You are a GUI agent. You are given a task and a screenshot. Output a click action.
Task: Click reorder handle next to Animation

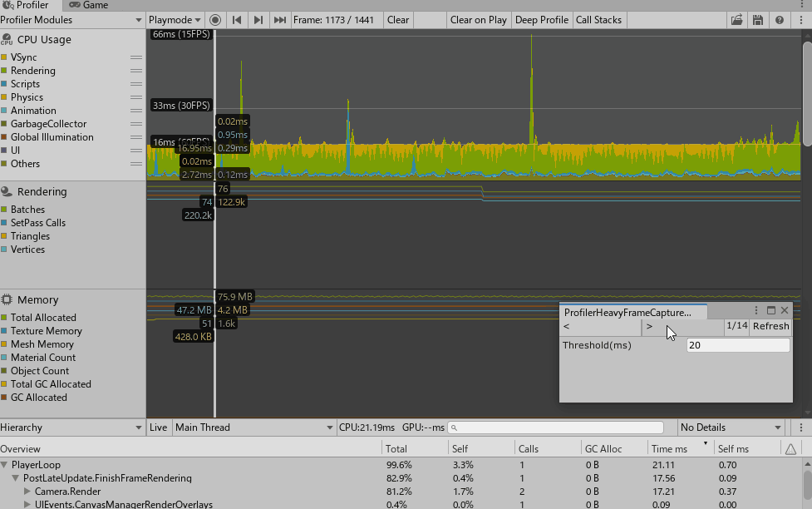[x=136, y=111]
